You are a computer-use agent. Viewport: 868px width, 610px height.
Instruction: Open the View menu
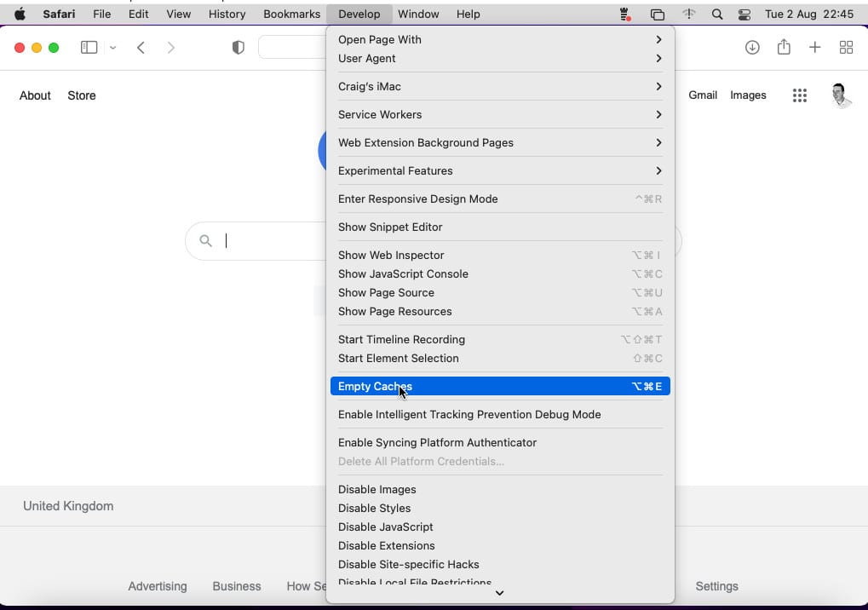pyautogui.click(x=178, y=14)
